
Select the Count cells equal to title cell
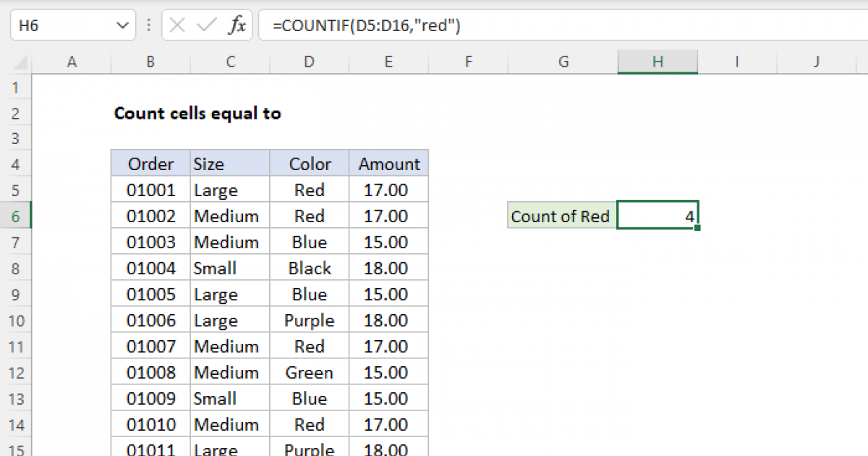pyautogui.click(x=197, y=113)
